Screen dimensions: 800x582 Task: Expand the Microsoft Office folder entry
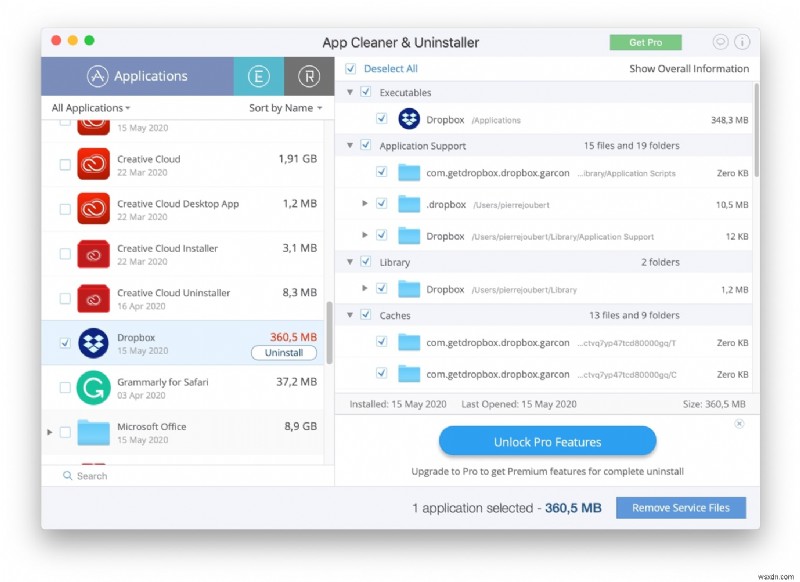[x=49, y=432]
